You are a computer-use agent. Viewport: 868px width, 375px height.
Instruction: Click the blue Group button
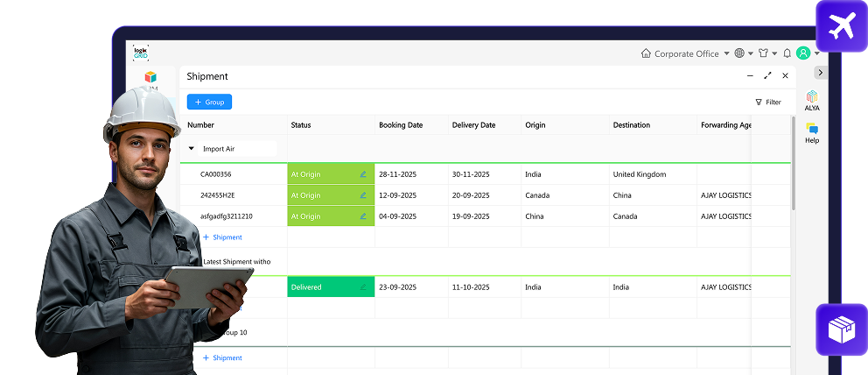pos(209,103)
